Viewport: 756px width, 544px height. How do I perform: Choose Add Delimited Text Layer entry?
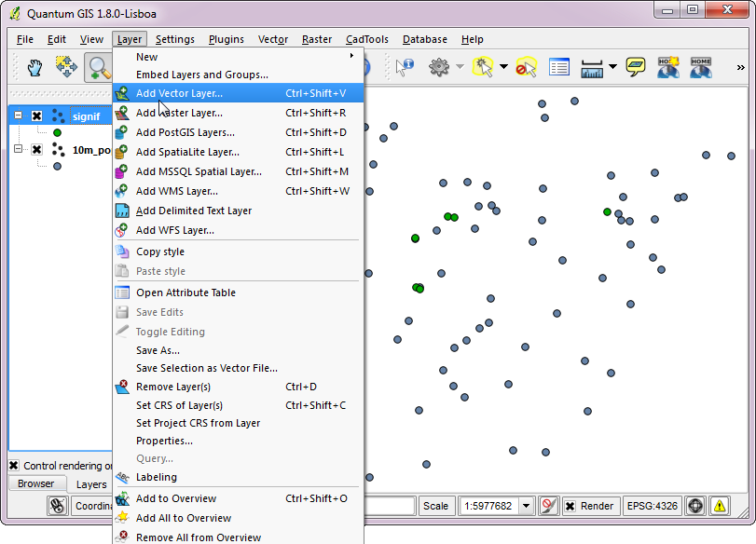239,211
